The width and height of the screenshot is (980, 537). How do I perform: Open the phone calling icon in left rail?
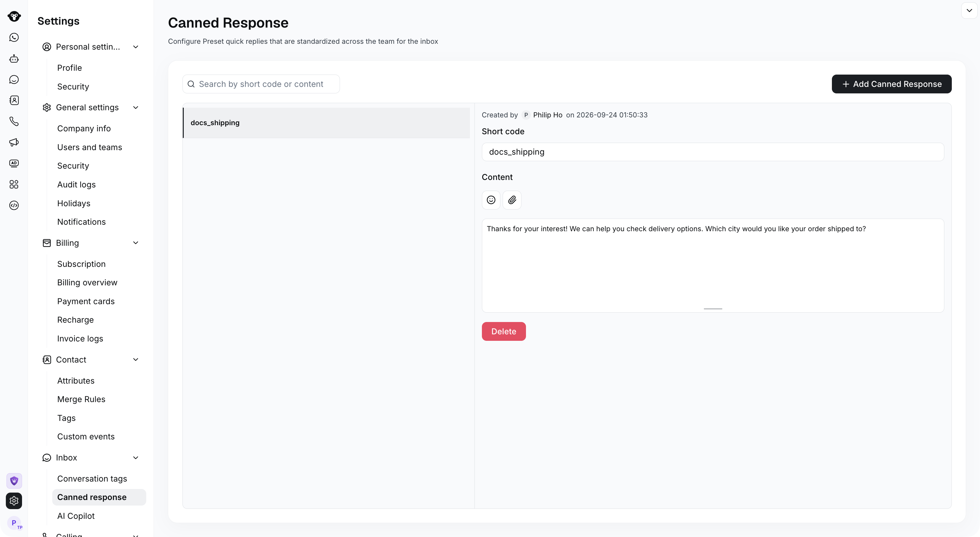[14, 121]
